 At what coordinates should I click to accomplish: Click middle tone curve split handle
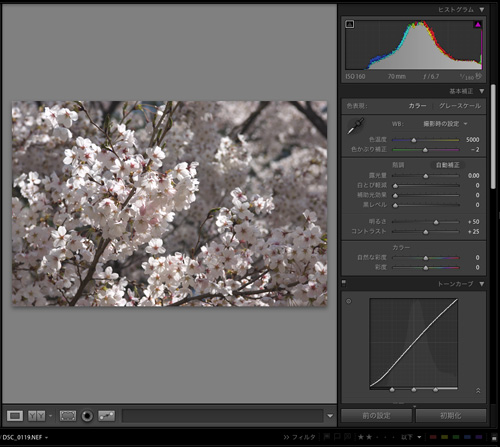[x=414, y=389]
